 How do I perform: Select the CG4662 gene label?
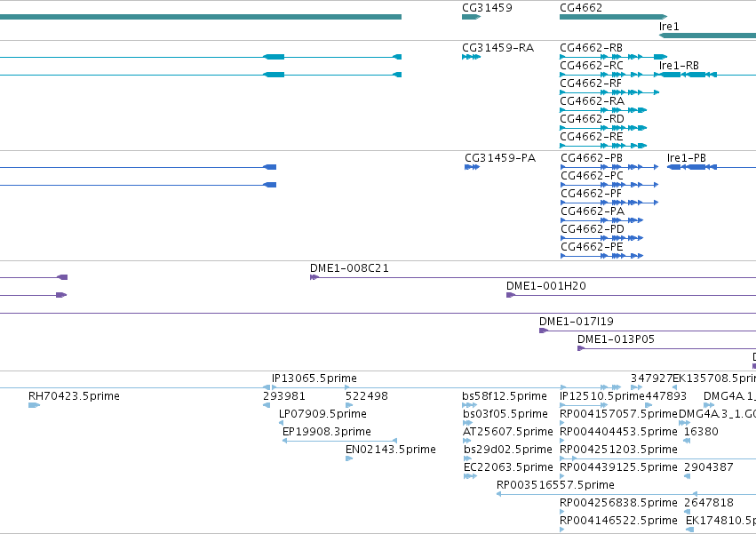580,8
